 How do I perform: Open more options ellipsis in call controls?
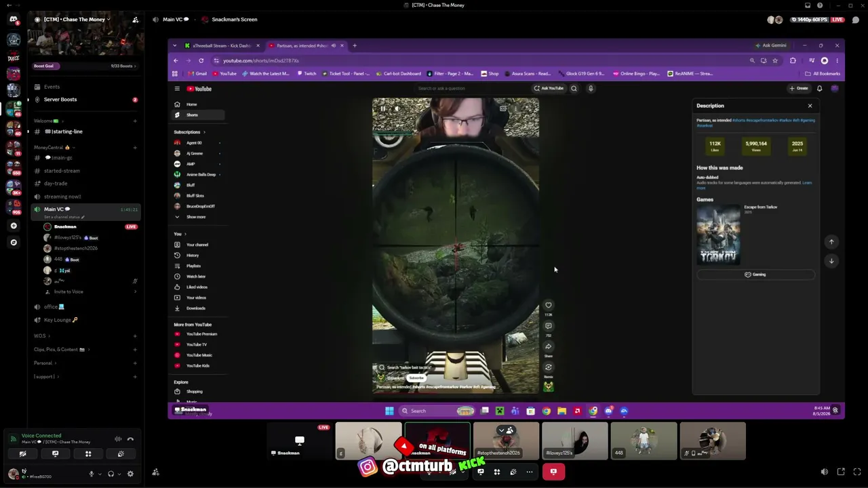(530, 472)
